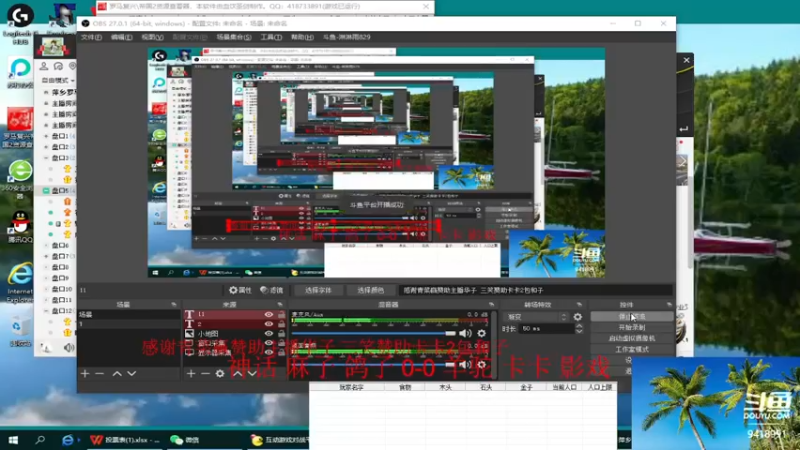Hide the text source 2
This screenshot has height=450, width=800.
[x=268, y=323]
